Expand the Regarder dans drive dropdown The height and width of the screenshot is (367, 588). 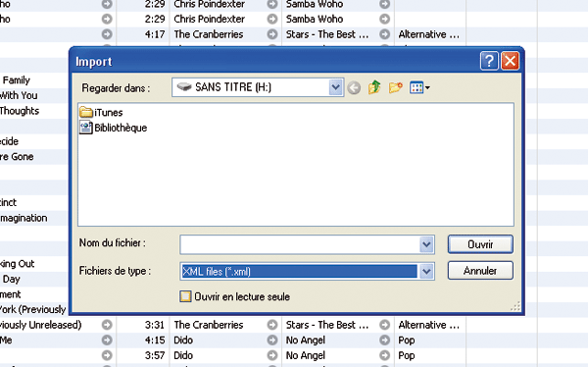point(335,87)
